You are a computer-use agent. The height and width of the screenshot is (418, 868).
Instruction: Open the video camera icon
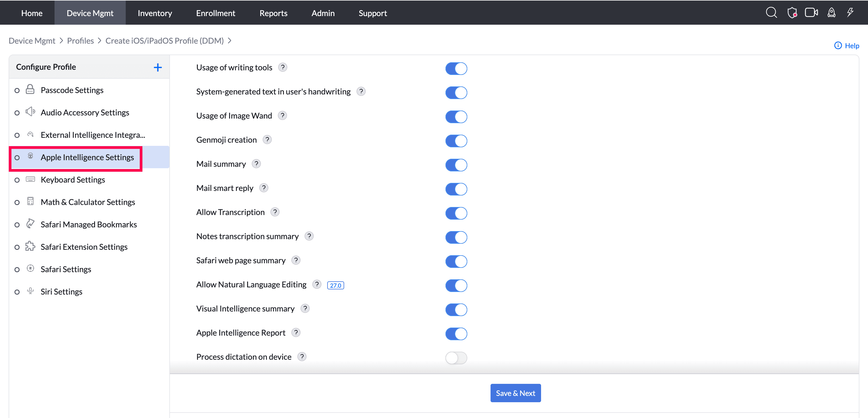pyautogui.click(x=811, y=13)
